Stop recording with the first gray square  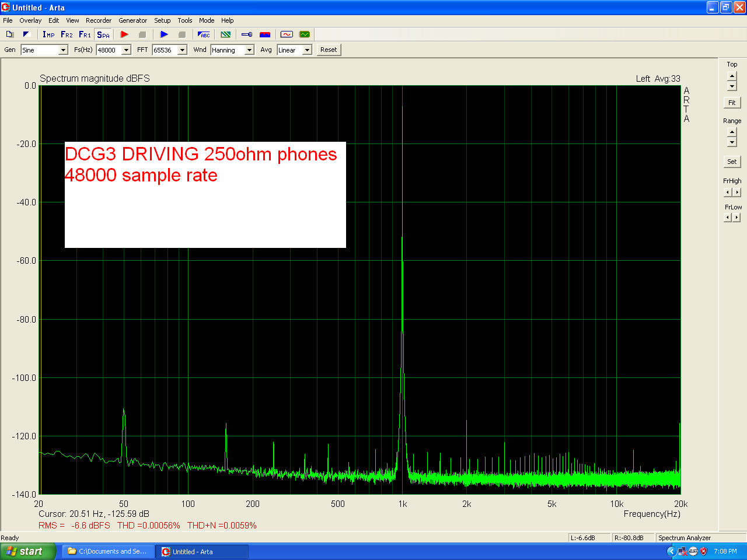tap(142, 34)
